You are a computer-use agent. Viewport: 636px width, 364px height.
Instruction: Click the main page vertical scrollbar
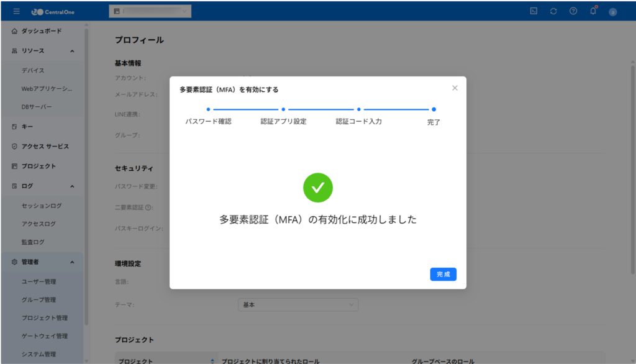[x=632, y=168]
